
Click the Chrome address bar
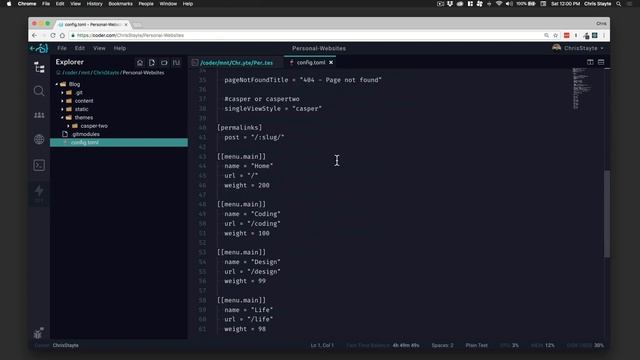pyautogui.click(x=306, y=36)
